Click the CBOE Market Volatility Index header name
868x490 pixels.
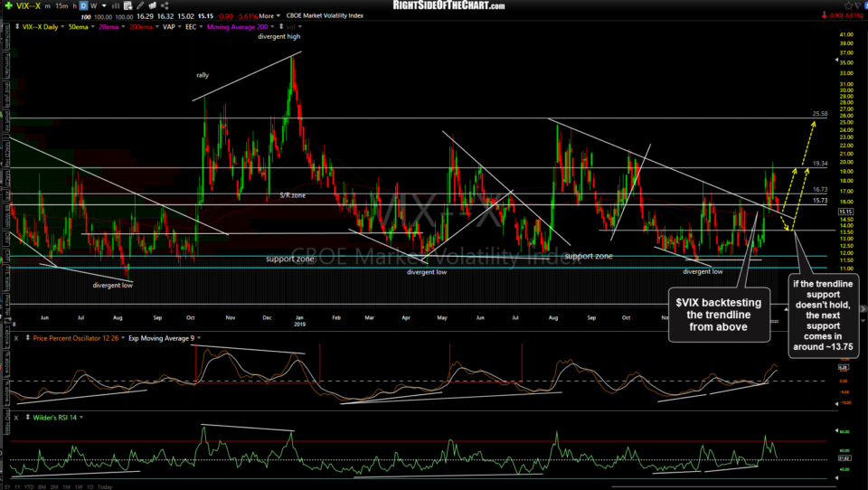click(x=325, y=15)
